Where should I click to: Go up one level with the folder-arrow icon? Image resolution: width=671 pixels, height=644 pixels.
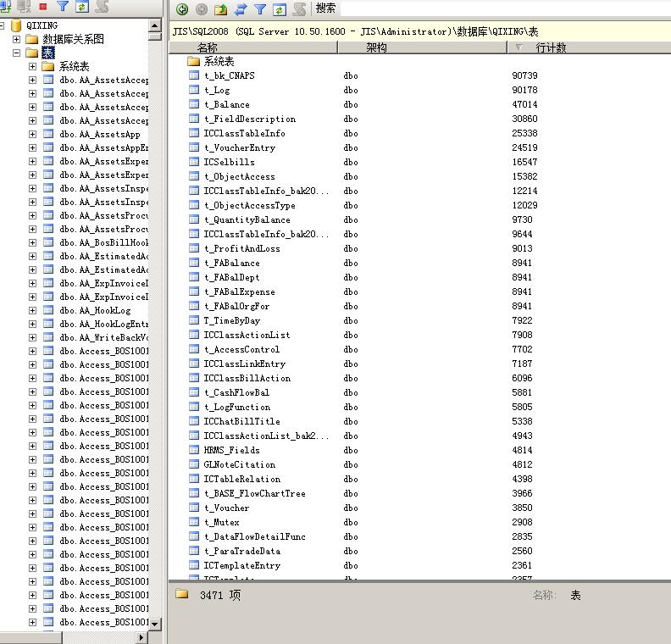pos(221,9)
